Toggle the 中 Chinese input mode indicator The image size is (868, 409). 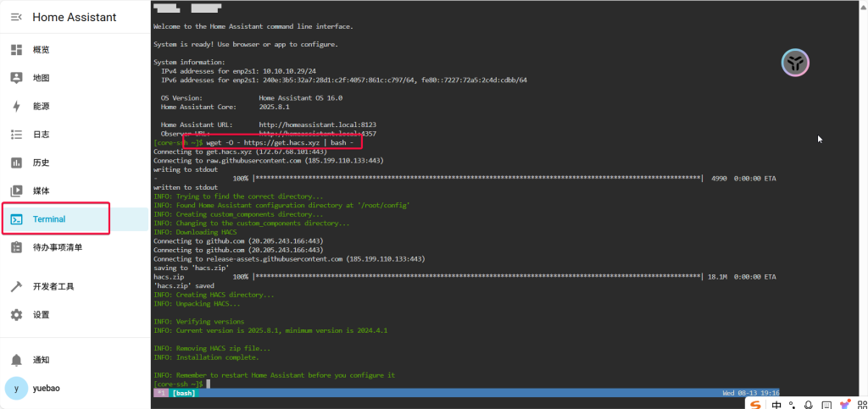coord(776,405)
